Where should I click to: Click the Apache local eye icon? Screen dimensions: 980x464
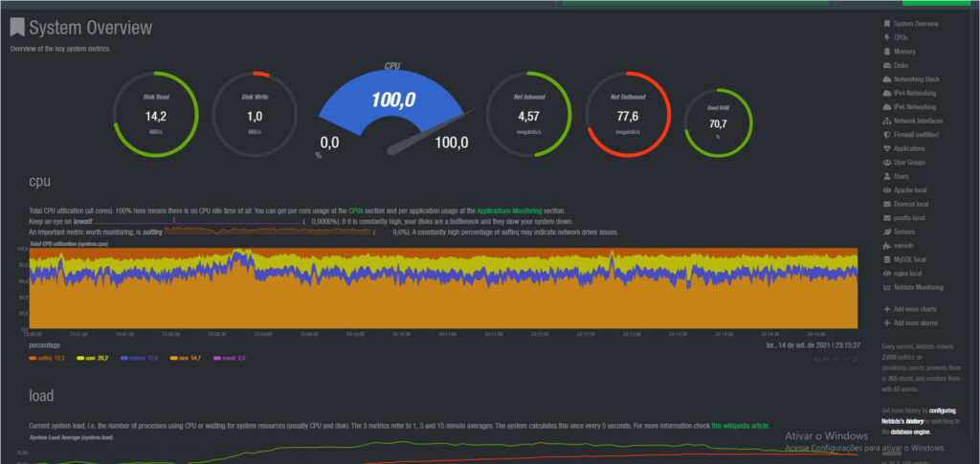pyautogui.click(x=886, y=190)
